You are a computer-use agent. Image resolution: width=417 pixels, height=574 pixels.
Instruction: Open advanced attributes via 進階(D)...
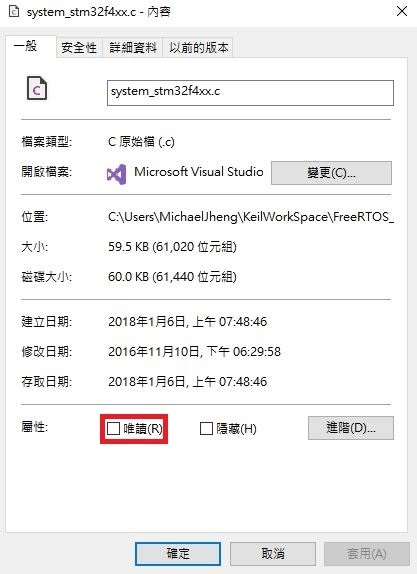point(351,428)
